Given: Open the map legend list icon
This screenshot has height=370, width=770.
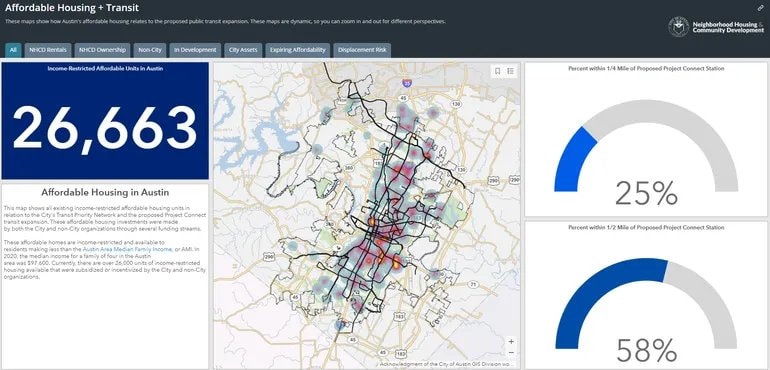Looking at the screenshot, I should pos(511,71).
